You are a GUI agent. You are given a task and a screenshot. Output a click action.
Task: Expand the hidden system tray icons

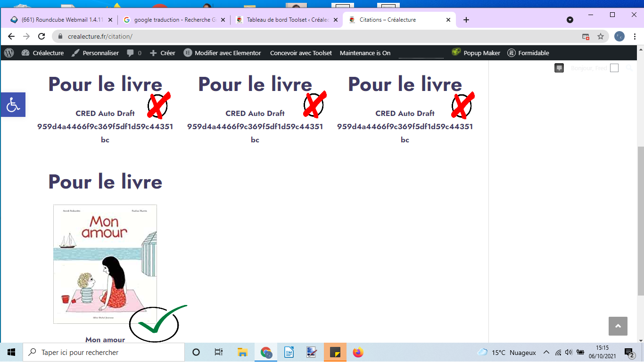(546, 352)
